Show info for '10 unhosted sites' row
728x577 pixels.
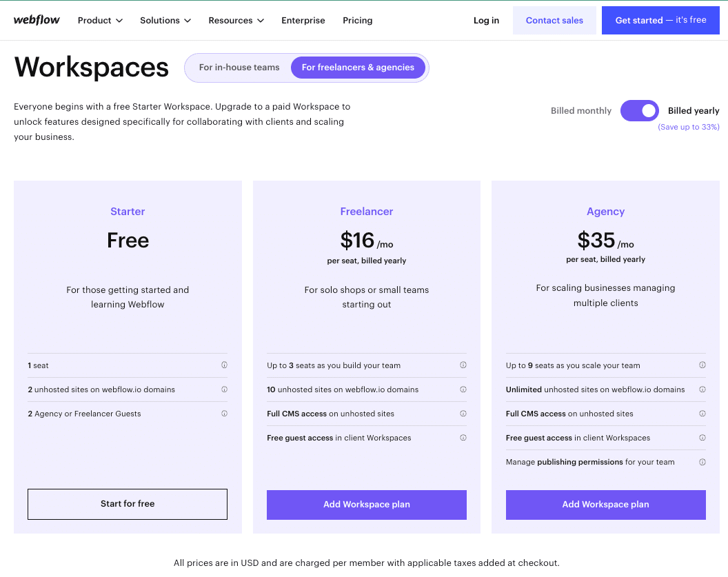pyautogui.click(x=463, y=389)
